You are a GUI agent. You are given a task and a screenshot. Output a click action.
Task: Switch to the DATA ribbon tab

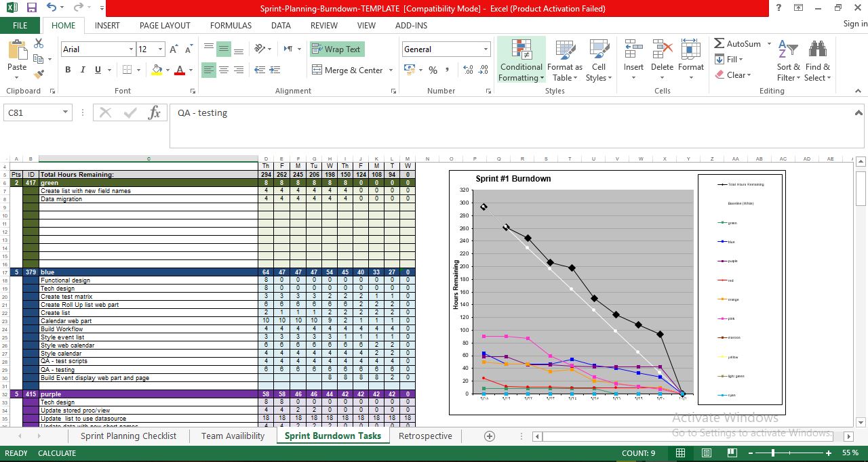click(x=281, y=25)
